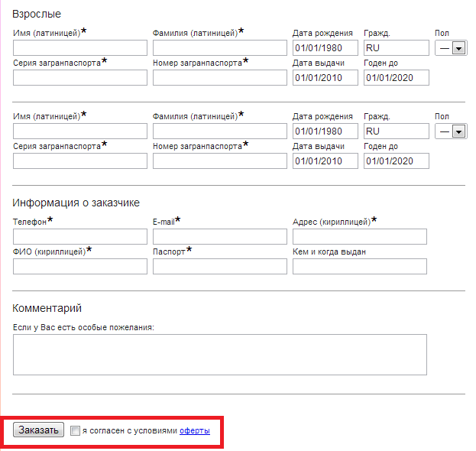Click the Информация о заказчике heading
Screen dimensions: 476x451
point(76,203)
